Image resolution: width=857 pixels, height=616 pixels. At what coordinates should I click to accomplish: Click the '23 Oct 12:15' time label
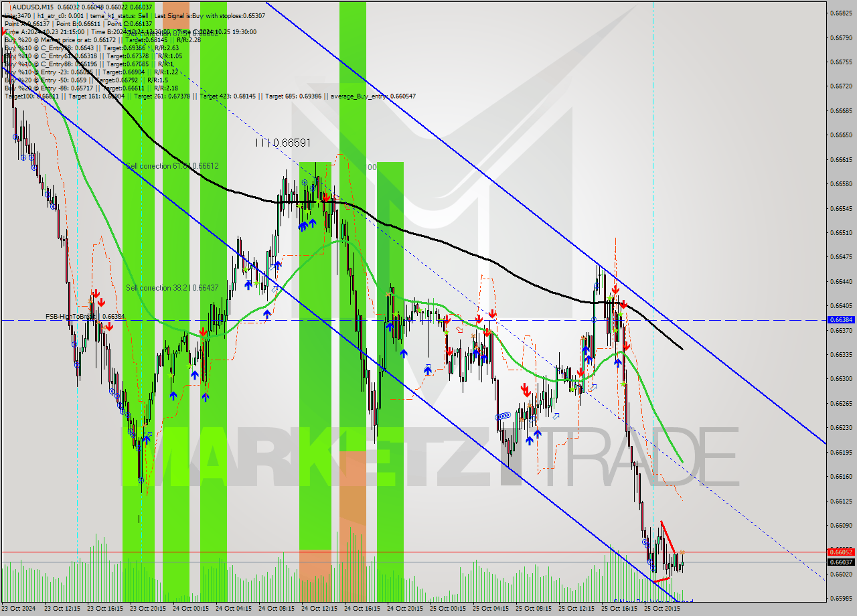(x=62, y=609)
